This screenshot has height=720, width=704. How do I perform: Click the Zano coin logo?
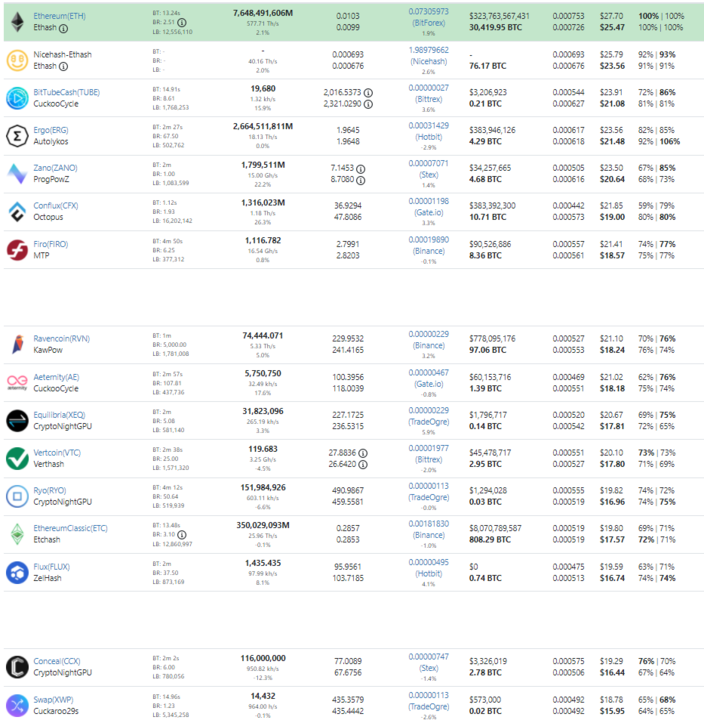pyautogui.click(x=17, y=174)
